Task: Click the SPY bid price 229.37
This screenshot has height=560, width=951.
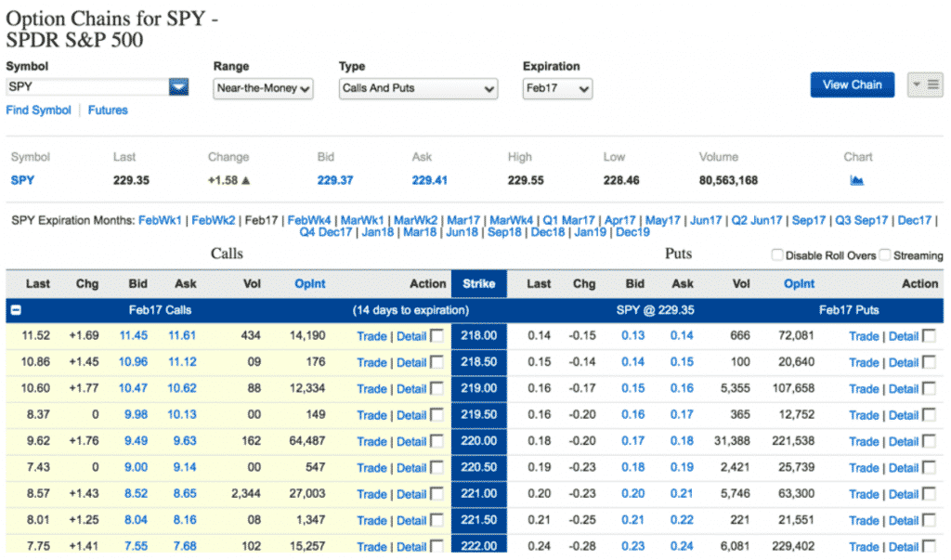Action: (334, 180)
